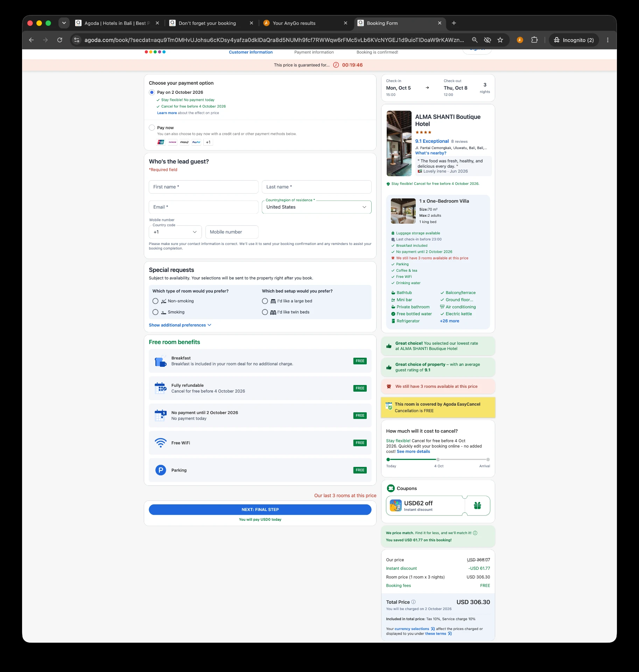
Task: Click the Email input field
Action: tap(203, 207)
